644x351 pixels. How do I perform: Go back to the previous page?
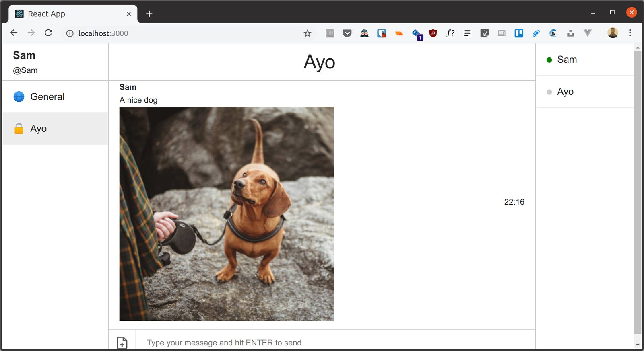point(14,33)
